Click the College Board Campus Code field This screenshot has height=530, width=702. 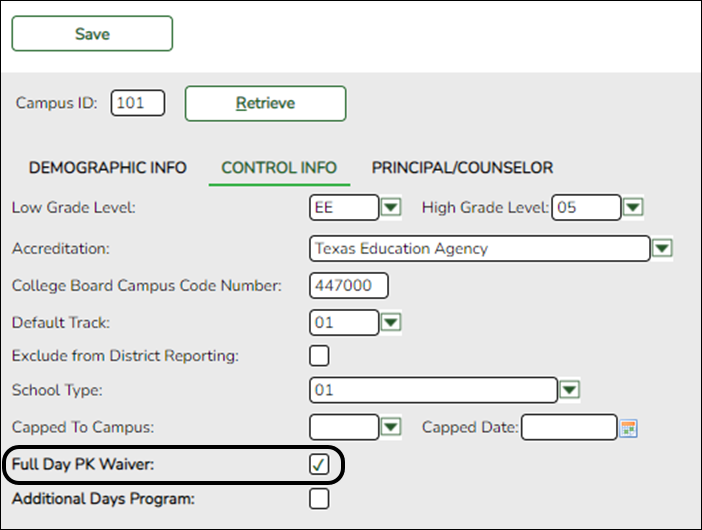(x=349, y=285)
